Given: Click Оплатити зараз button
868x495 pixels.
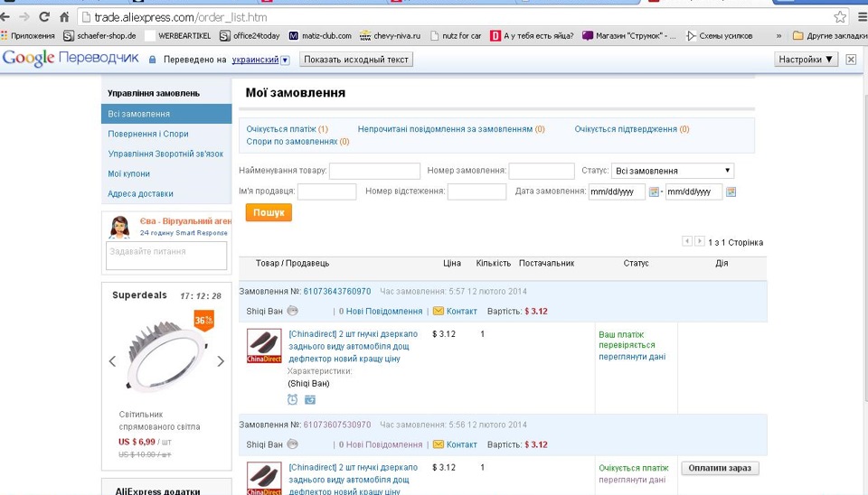Looking at the screenshot, I should click(x=720, y=468).
